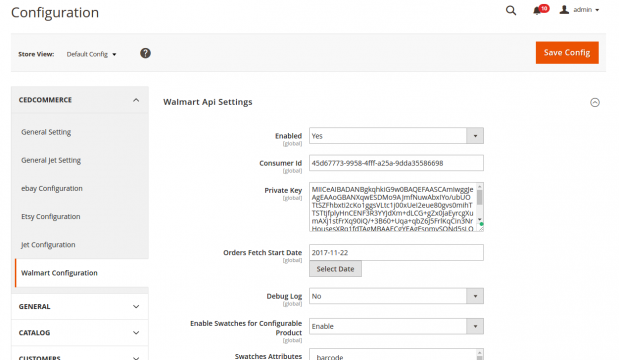Click the Orders Fetch Start Date field
This screenshot has width=619, height=360.
pos(396,253)
